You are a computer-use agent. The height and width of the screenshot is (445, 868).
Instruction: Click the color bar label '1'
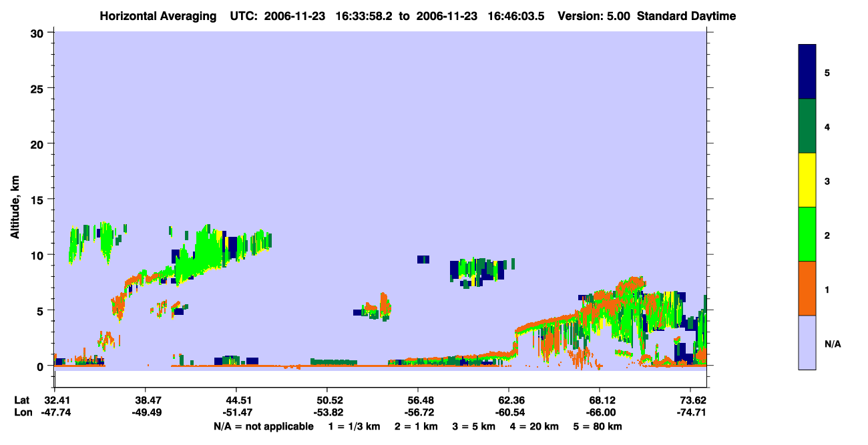[827, 289]
